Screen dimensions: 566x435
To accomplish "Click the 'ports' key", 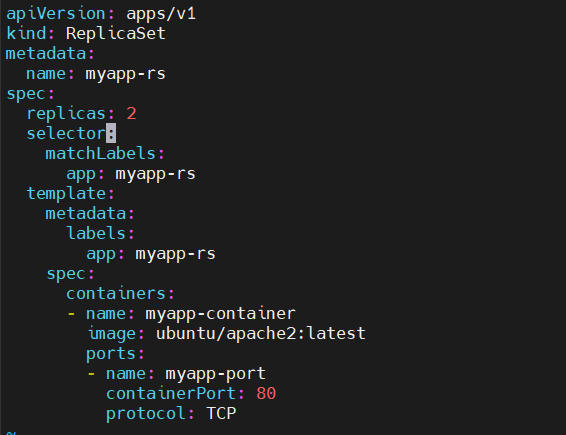I will pyautogui.click(x=111, y=354).
